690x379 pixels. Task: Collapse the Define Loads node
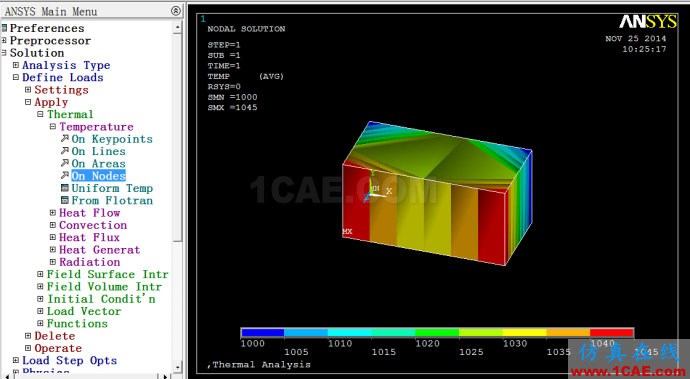[x=16, y=77]
